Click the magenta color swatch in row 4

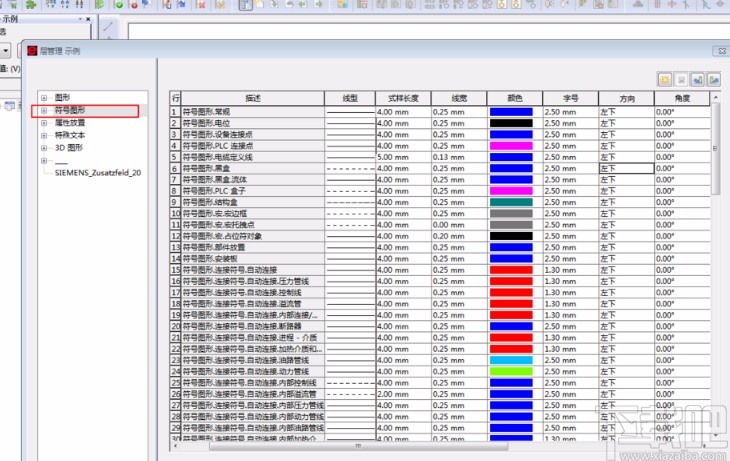[x=511, y=146]
